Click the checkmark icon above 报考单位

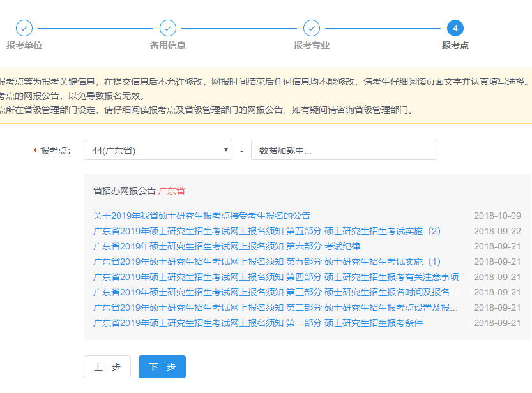tap(24, 28)
